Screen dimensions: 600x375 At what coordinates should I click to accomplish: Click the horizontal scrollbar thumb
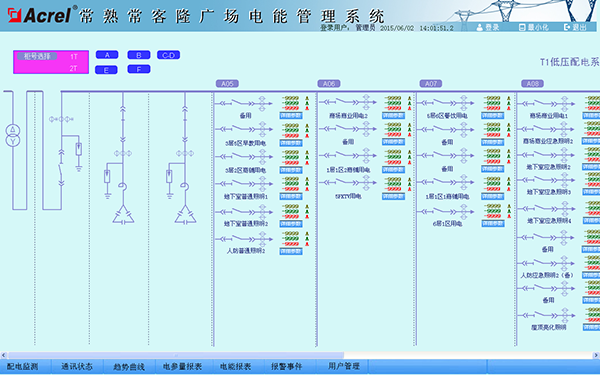coord(176,355)
